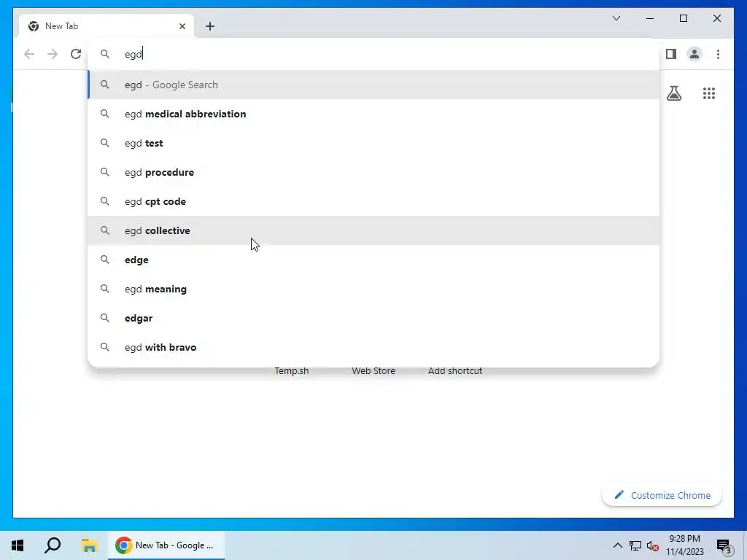Choose the "egd collective" suggestion
The image size is (747, 560).
[373, 230]
